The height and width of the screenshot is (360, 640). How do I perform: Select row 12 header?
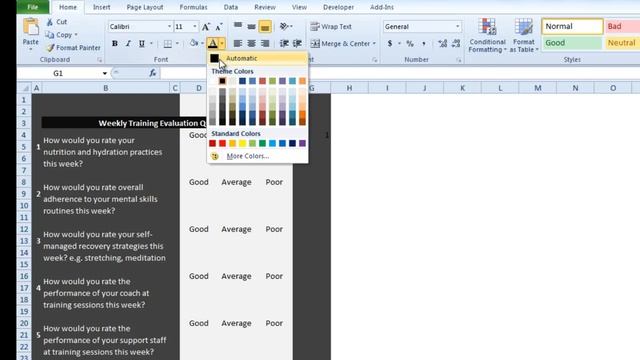click(24, 229)
